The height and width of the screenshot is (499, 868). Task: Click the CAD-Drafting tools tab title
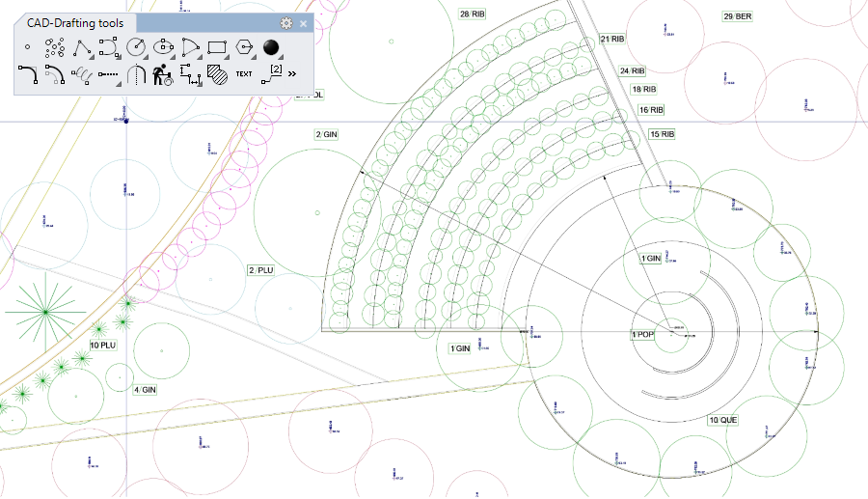[x=74, y=23]
